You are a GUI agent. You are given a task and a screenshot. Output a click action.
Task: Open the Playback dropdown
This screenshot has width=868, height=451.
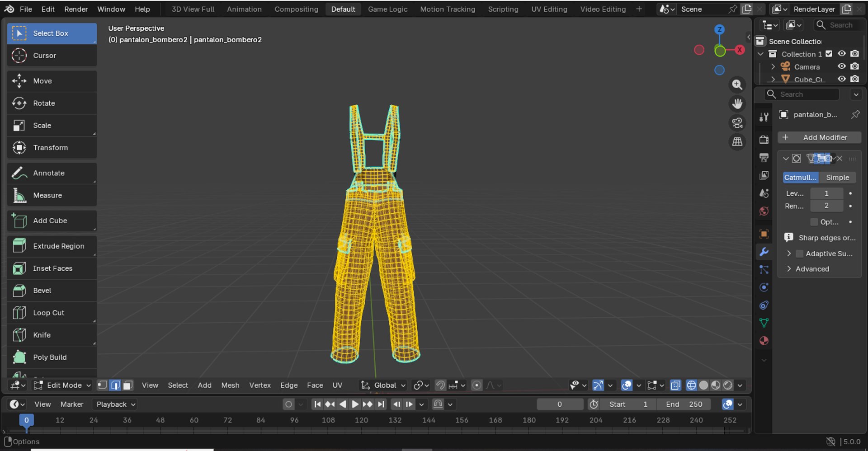115,404
